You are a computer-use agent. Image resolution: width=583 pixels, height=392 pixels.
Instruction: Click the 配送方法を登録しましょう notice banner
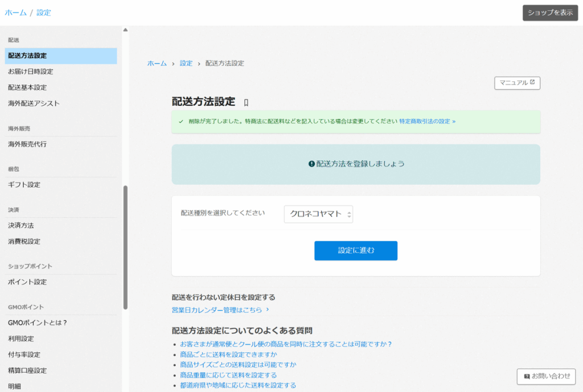coord(356,164)
